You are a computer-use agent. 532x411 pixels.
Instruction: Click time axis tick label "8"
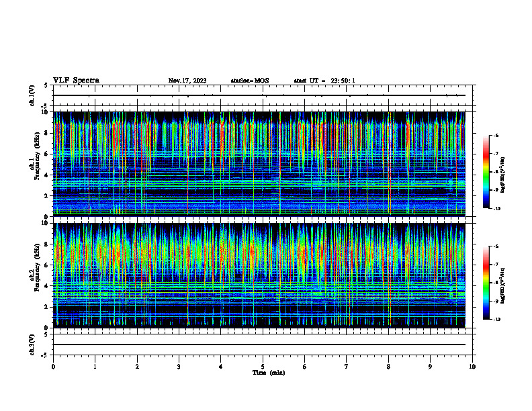coord(388,367)
